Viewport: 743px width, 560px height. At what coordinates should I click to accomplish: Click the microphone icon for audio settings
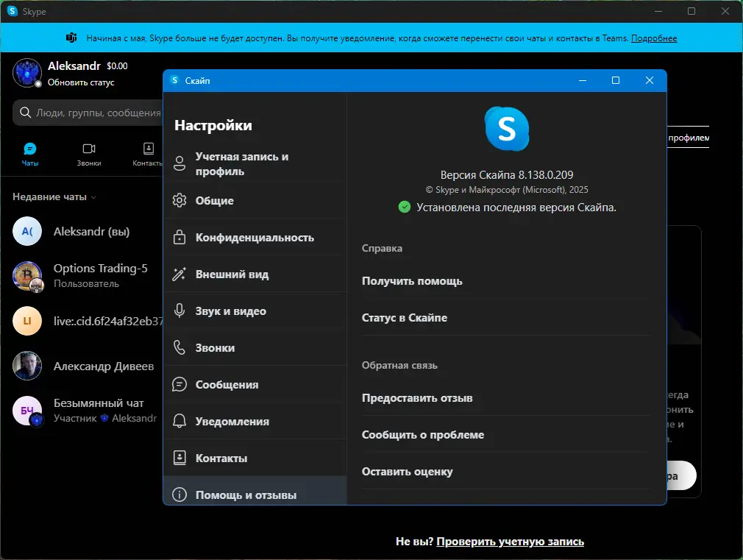tap(179, 311)
